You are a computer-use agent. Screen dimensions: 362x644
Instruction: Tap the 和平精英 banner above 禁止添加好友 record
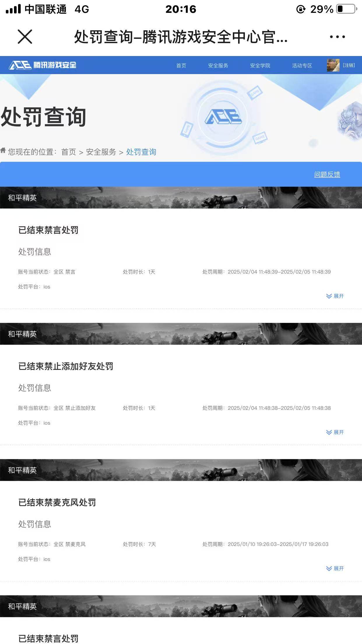click(x=181, y=334)
